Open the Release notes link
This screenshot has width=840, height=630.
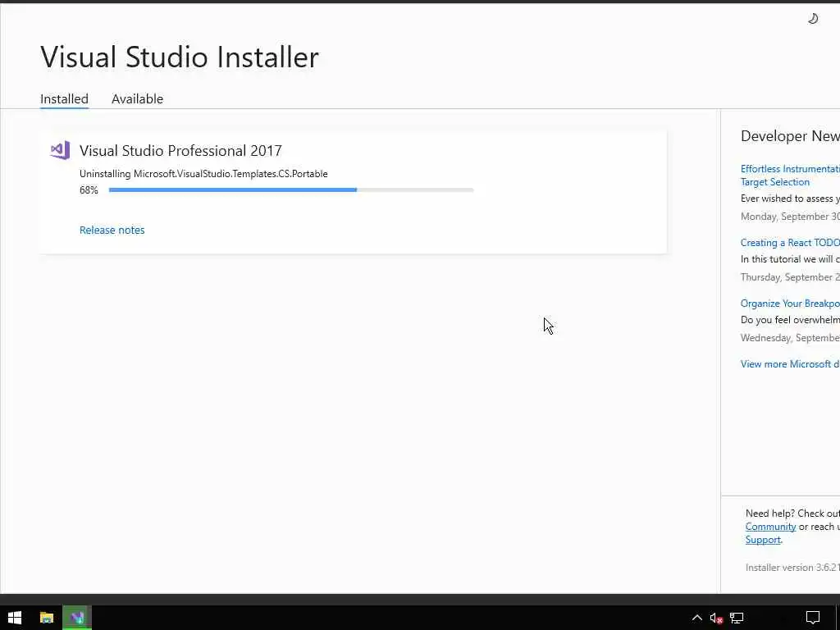112,230
